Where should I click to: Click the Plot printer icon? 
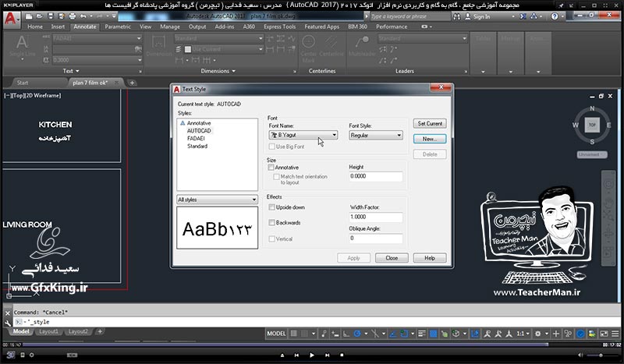73,16
